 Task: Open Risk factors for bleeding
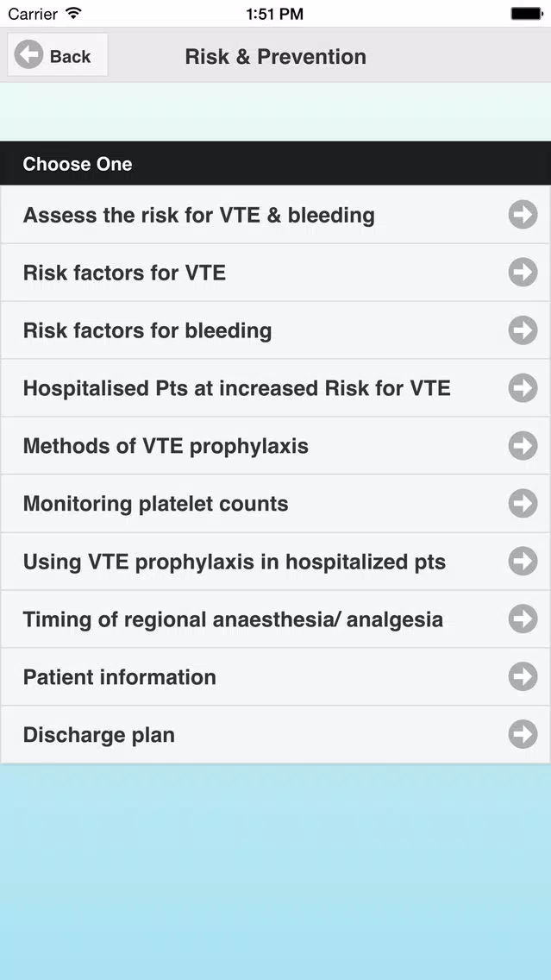click(276, 330)
